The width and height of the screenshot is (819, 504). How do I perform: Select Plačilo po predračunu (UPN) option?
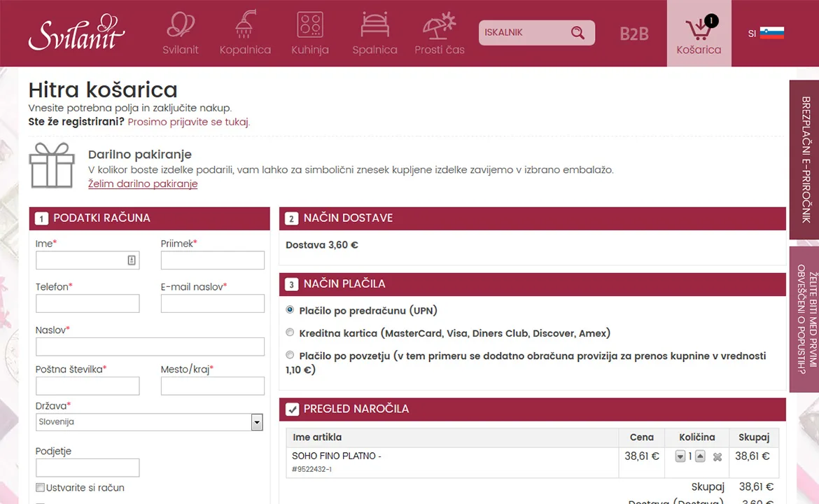point(290,309)
